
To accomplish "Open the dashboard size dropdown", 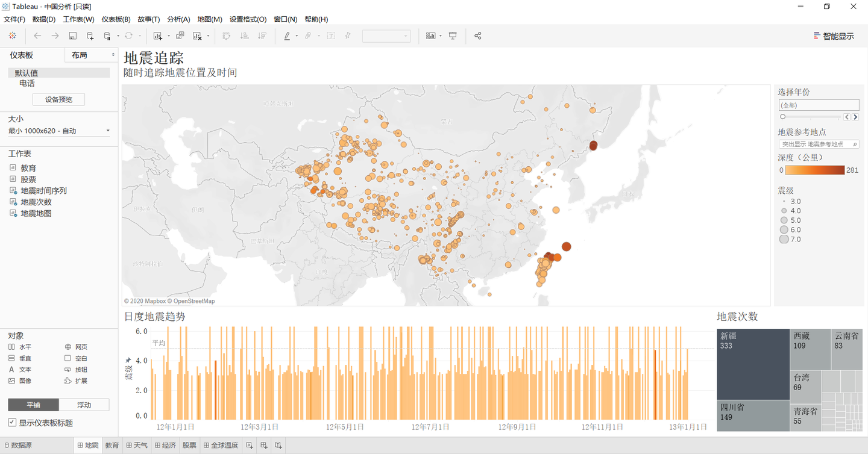I will [x=59, y=131].
